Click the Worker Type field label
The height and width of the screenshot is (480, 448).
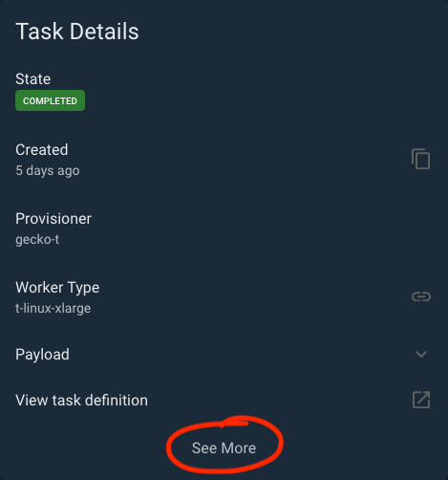57,288
